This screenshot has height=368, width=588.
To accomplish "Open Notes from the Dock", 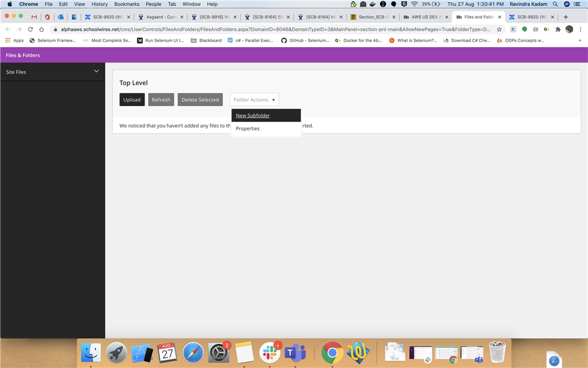I will [x=244, y=353].
